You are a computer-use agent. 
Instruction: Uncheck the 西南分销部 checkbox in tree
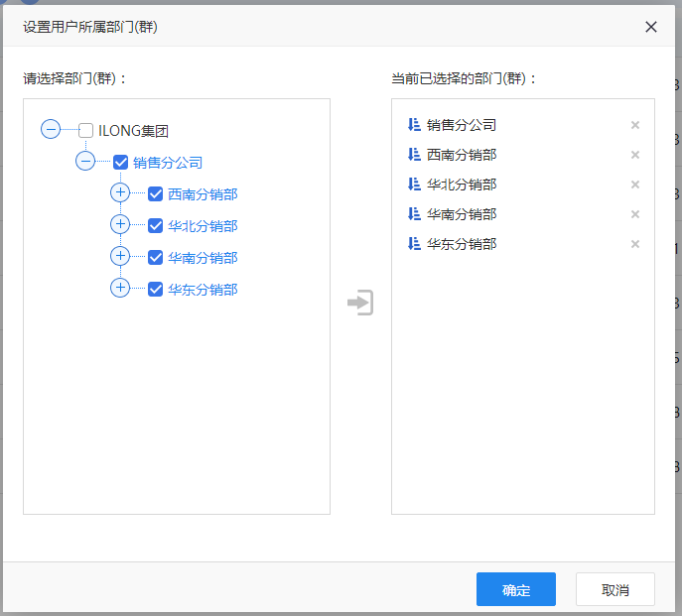click(155, 194)
